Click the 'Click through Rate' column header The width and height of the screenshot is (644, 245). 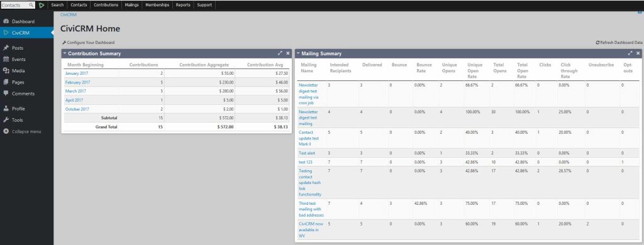[569, 70]
